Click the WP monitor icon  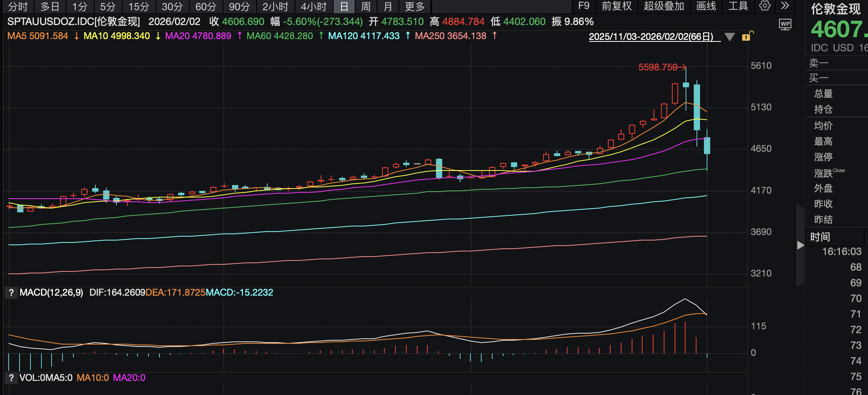pos(785,25)
